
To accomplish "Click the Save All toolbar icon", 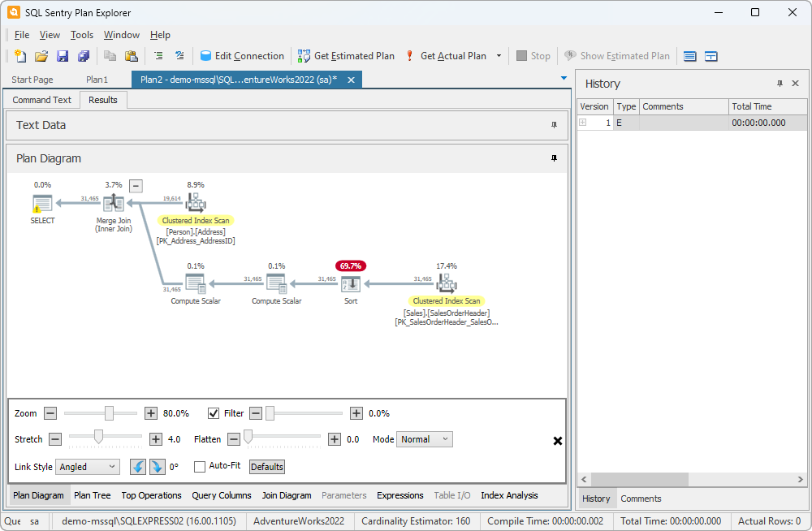I will click(84, 56).
